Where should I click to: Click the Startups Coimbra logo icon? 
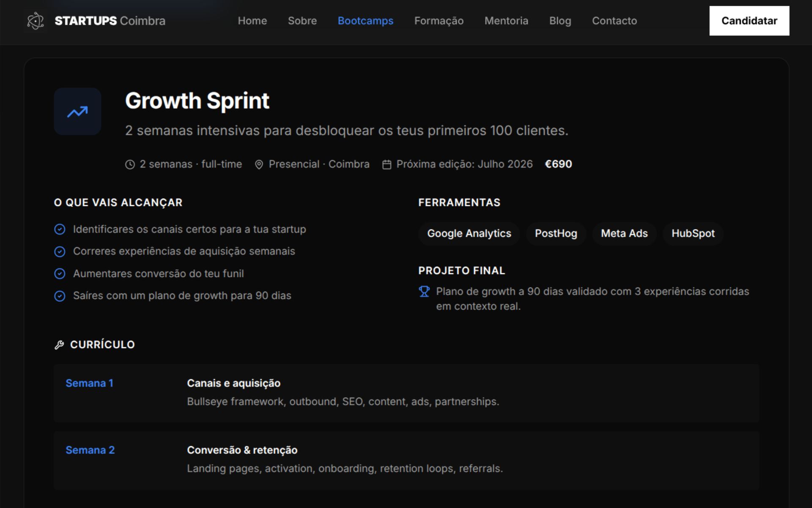click(x=36, y=21)
